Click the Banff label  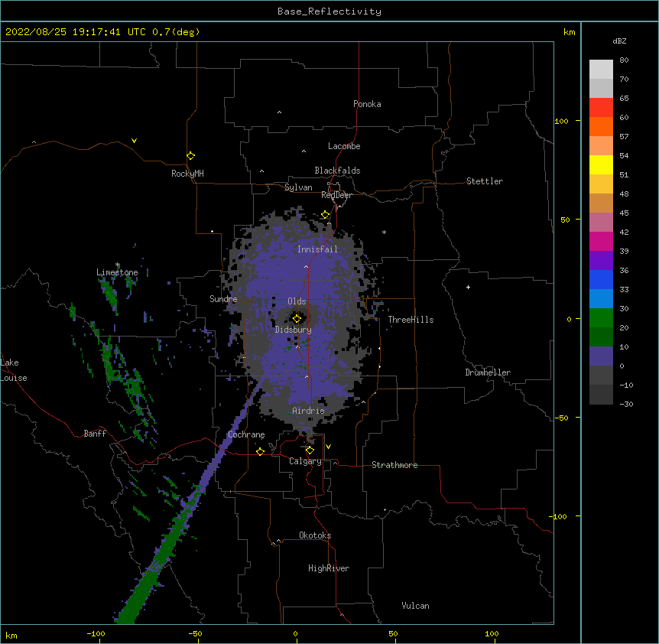(95, 434)
